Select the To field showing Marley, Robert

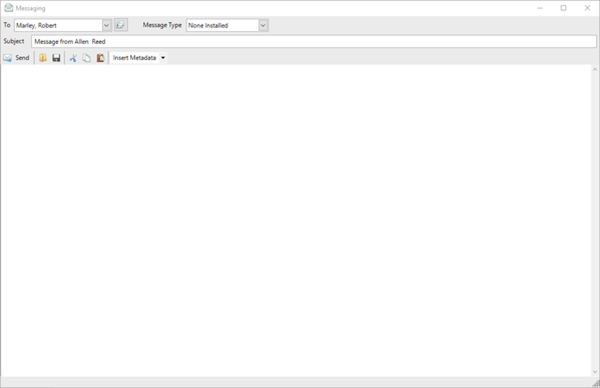(59, 25)
